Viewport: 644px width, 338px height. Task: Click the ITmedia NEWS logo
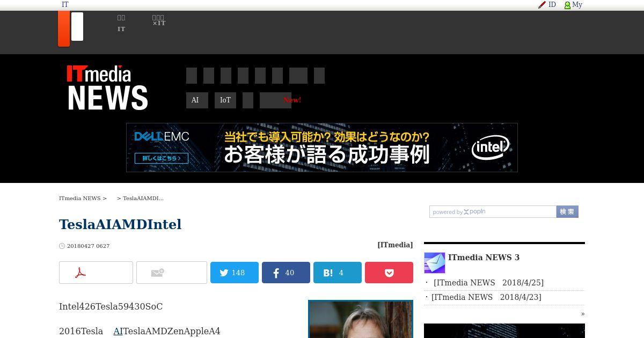107,88
